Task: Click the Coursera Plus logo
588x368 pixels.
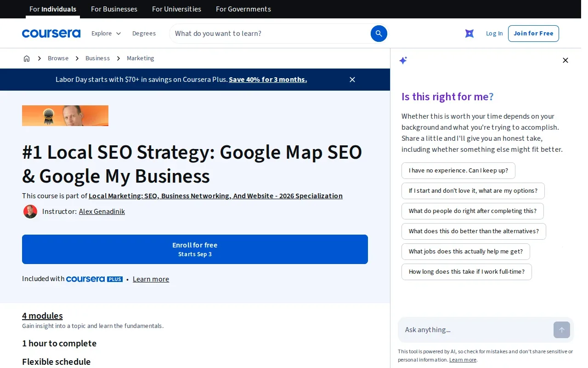Action: point(94,279)
